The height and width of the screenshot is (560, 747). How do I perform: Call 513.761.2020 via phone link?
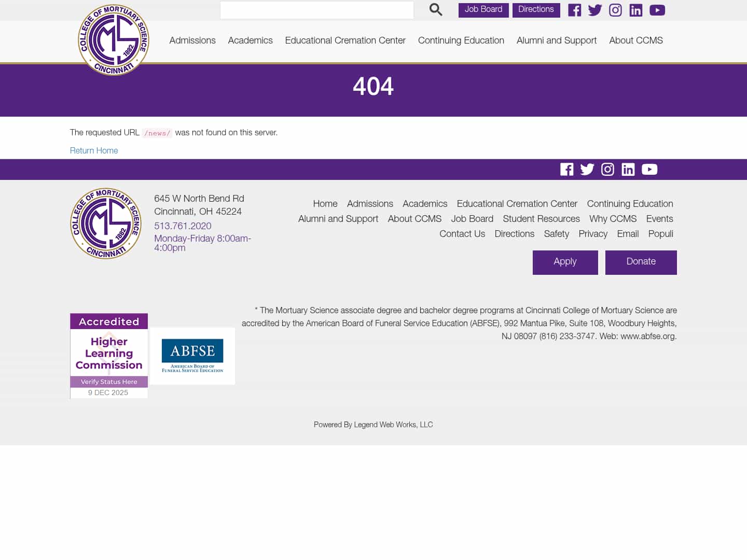[x=183, y=227]
